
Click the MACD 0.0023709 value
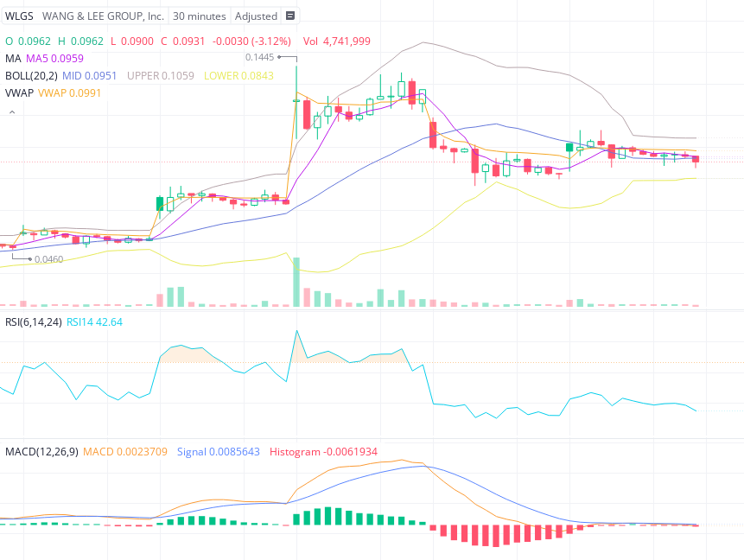[x=125, y=452]
